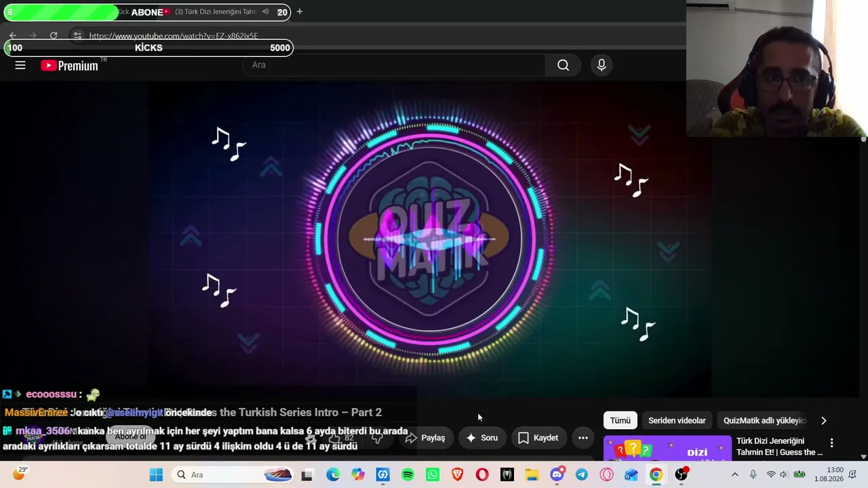Select the Seriden videolar chip
The height and width of the screenshot is (488, 868).
[x=677, y=420]
